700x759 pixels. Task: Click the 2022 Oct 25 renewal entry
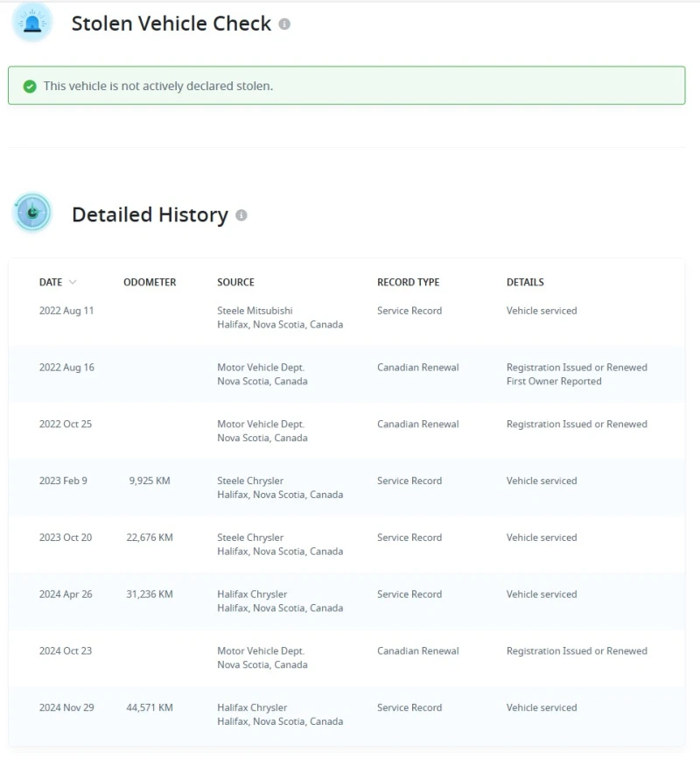pos(346,431)
